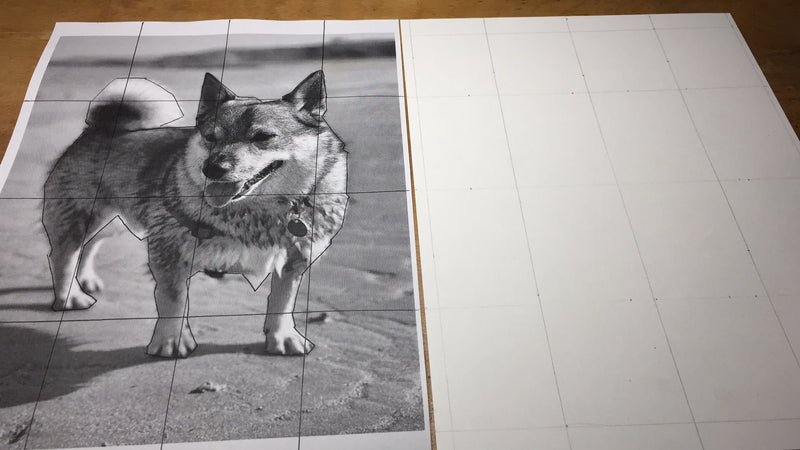Click the center of the blank gridded paper
The height and width of the screenshot is (450, 800).
599,230
